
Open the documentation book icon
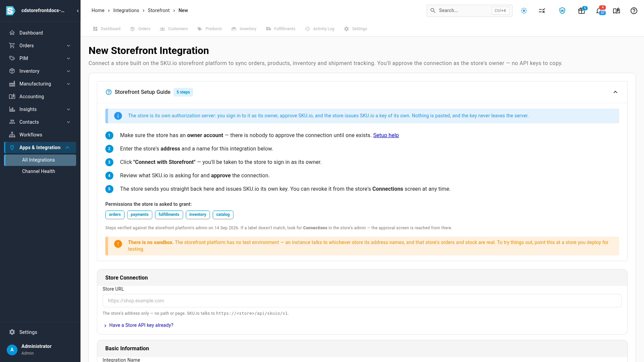coord(616,11)
